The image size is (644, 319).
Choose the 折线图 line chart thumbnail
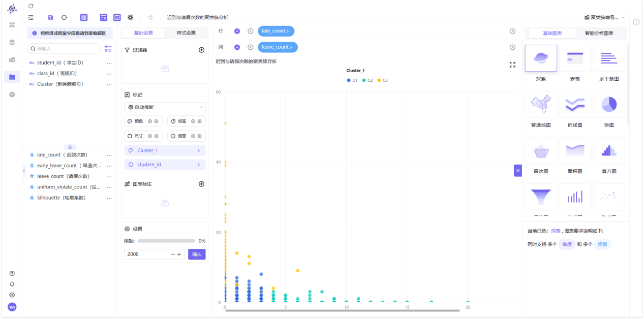pos(575,105)
